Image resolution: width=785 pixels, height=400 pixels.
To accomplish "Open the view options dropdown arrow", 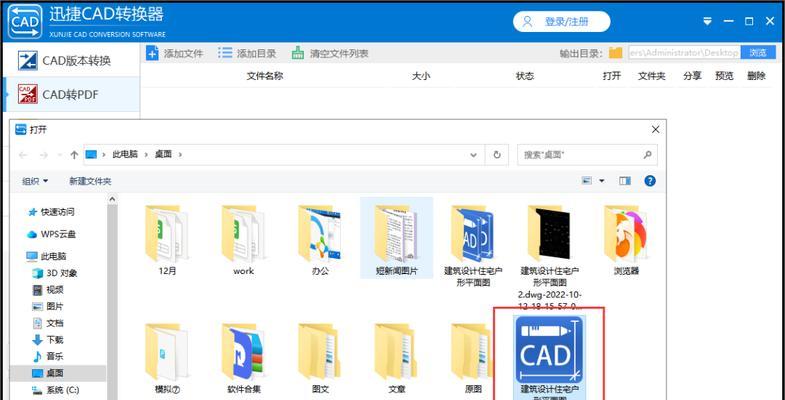I will 602,181.
